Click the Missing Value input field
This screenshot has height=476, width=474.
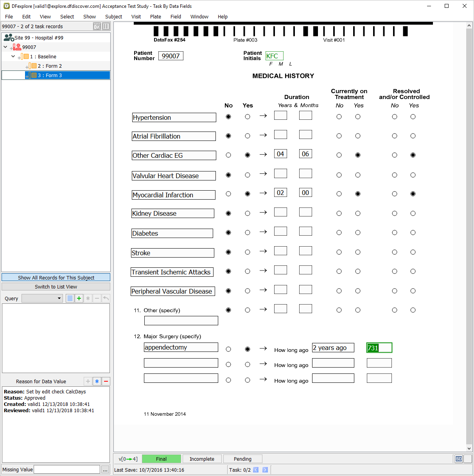point(67,469)
